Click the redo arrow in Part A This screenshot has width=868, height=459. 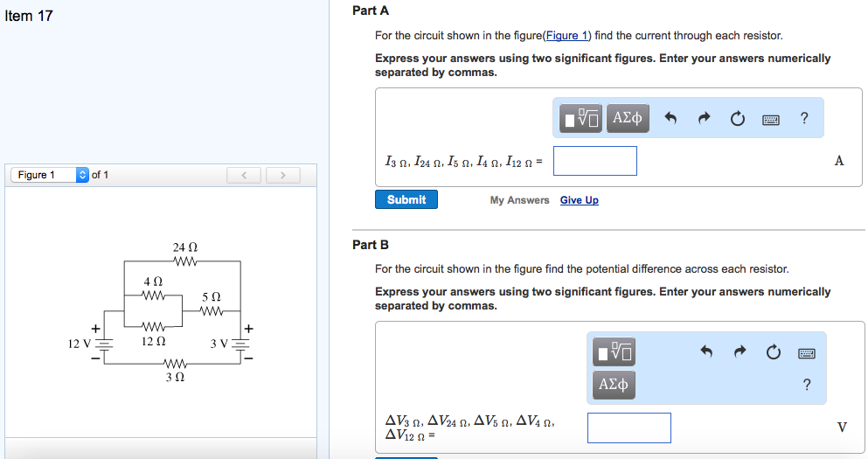[x=705, y=118]
